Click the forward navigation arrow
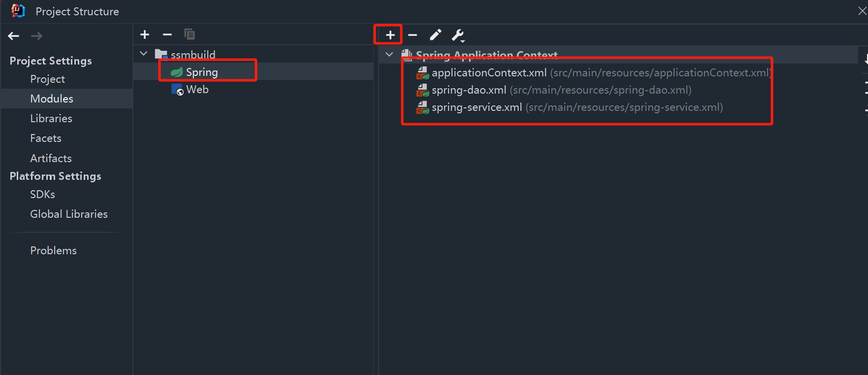The height and width of the screenshot is (375, 868). (x=37, y=36)
